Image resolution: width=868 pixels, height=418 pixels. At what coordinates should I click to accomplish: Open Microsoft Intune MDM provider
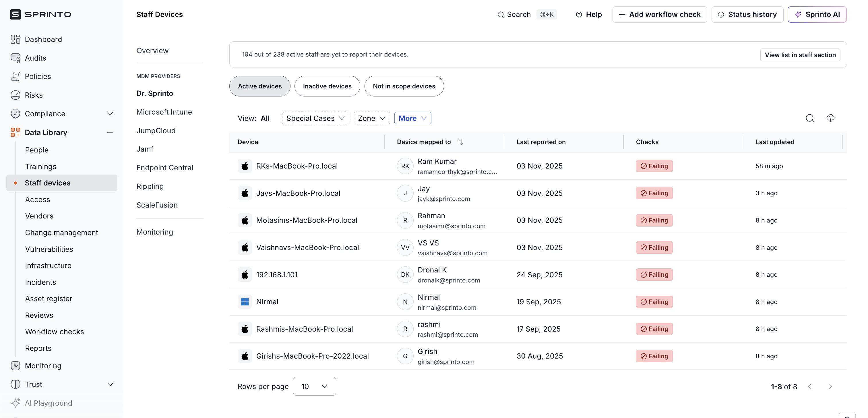(x=164, y=112)
